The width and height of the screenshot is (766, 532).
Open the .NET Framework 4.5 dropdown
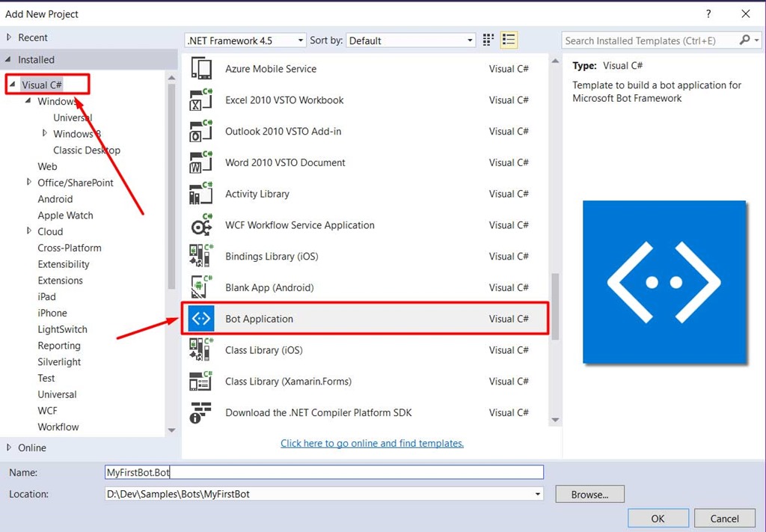tap(301, 40)
